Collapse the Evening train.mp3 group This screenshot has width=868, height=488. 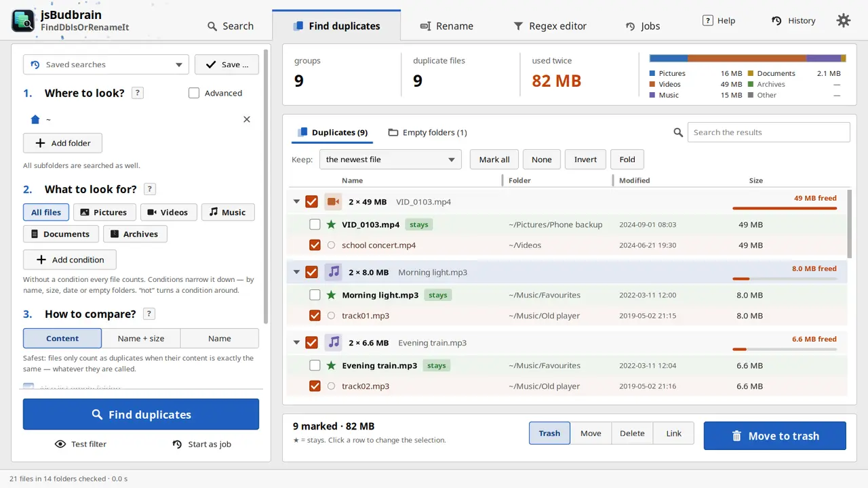[296, 342]
